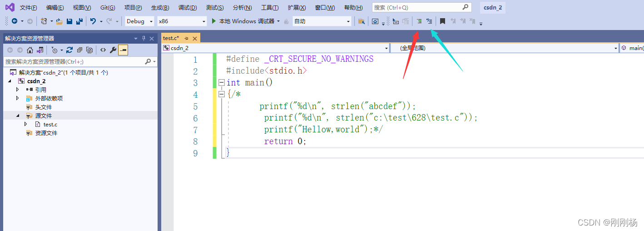Close the Solution Explorer panel
Screen dimensions: 644x231
tap(152, 38)
